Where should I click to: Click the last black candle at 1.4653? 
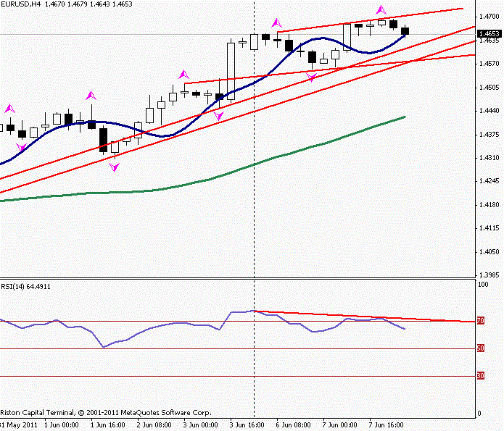click(x=405, y=31)
